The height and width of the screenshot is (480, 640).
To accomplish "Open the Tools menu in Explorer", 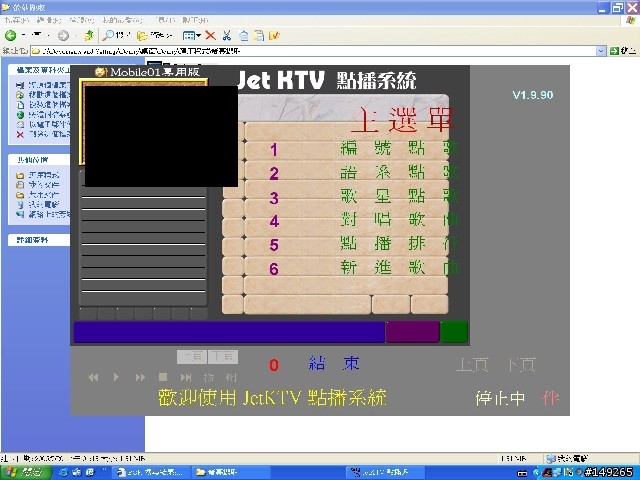I will (x=164, y=20).
